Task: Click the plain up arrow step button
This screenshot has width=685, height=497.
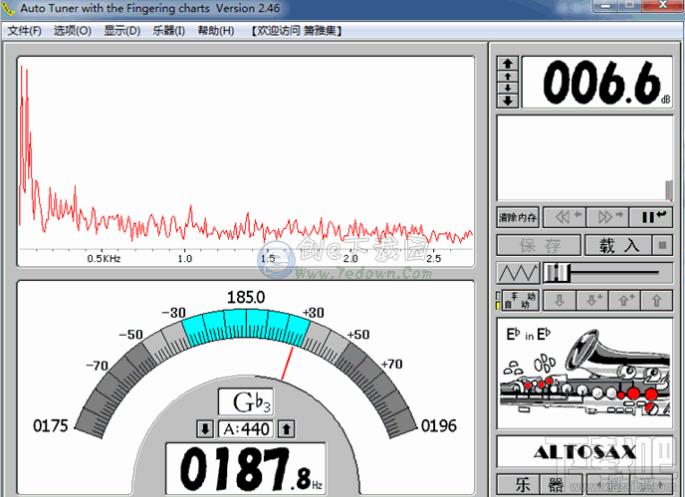Action: click(x=656, y=301)
